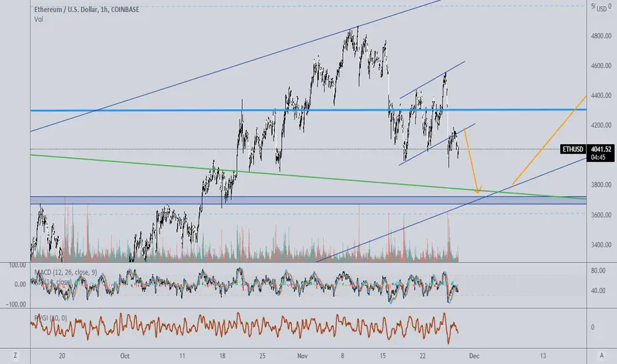
Task: Click the Nov label on time axis
Action: (x=302, y=356)
